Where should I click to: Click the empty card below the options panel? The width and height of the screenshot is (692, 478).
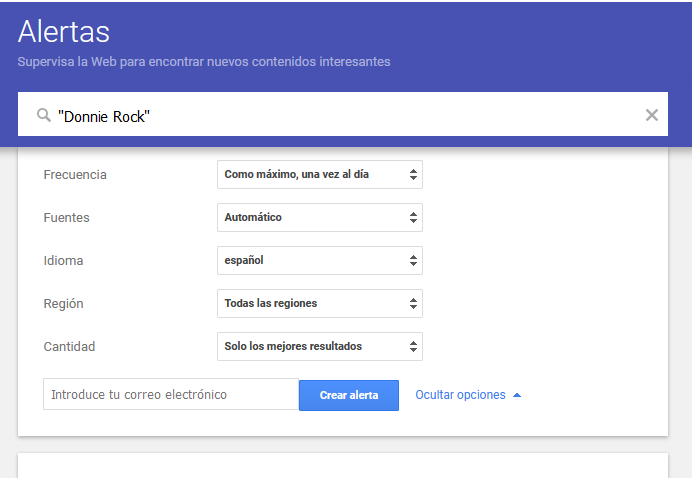pyautogui.click(x=342, y=466)
